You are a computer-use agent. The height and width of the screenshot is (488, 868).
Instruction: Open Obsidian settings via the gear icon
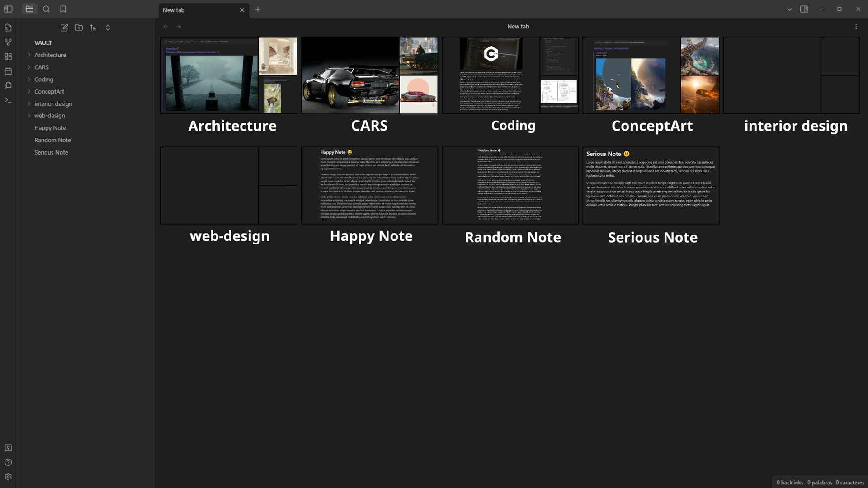tap(8, 476)
